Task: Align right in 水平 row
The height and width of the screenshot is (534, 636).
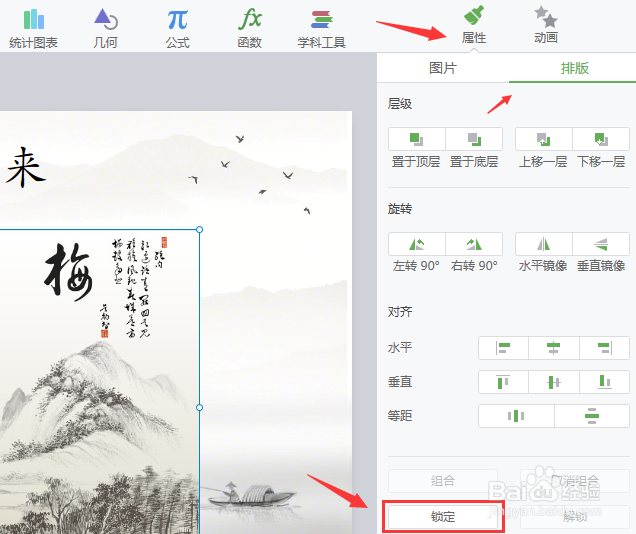Action: pyautogui.click(x=604, y=348)
